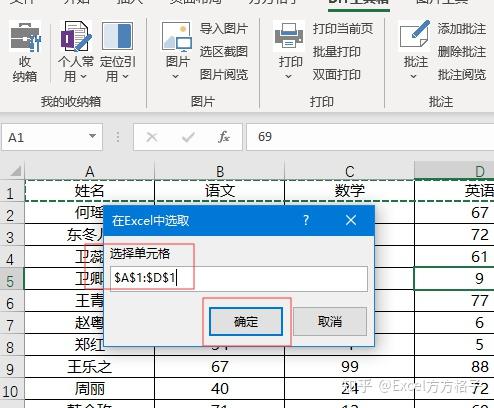Expand the 打印 dropdown chevron

point(289,77)
